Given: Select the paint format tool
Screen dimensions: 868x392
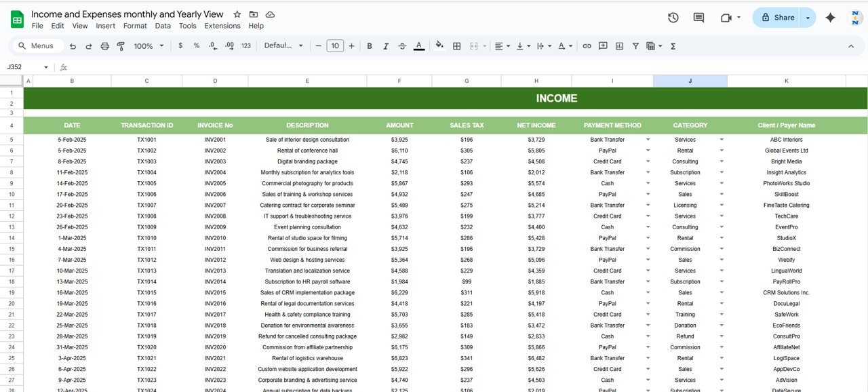Looking at the screenshot, I should coord(121,46).
